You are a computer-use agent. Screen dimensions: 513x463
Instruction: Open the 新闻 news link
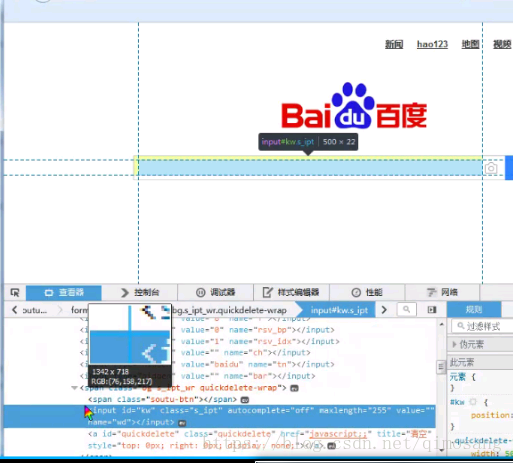pyautogui.click(x=394, y=44)
